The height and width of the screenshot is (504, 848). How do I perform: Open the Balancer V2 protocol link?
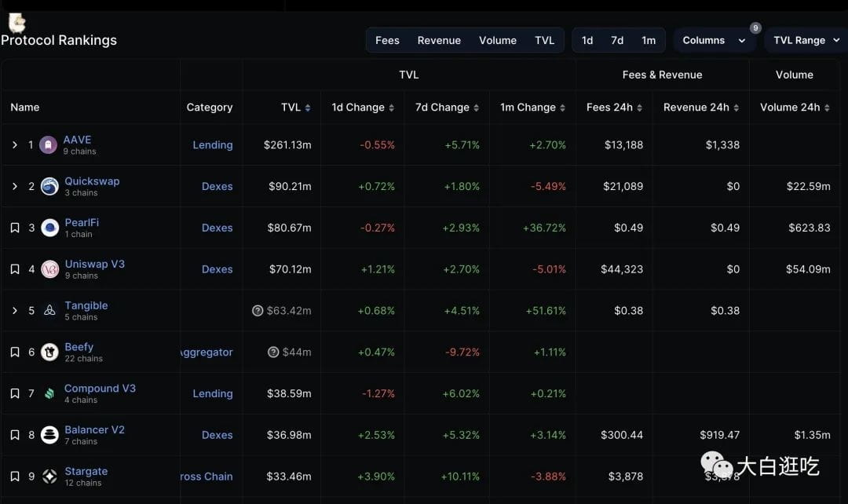[95, 430]
